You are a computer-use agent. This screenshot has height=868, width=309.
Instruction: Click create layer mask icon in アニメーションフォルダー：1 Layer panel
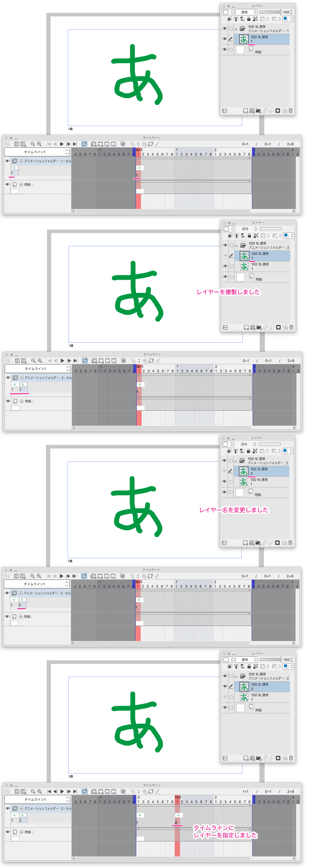click(x=278, y=111)
